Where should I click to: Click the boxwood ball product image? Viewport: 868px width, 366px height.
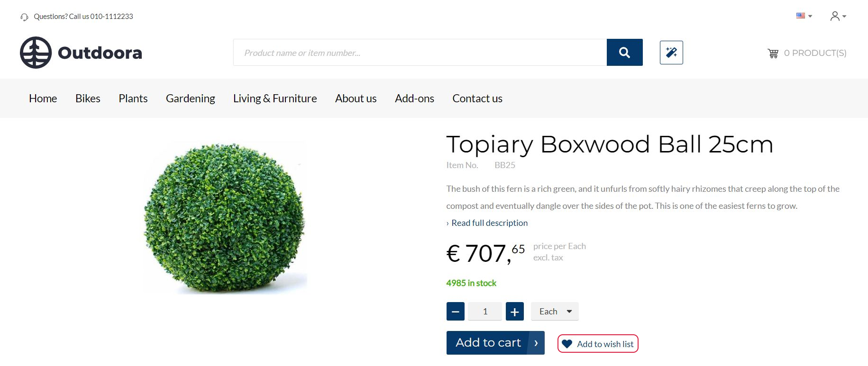point(225,218)
